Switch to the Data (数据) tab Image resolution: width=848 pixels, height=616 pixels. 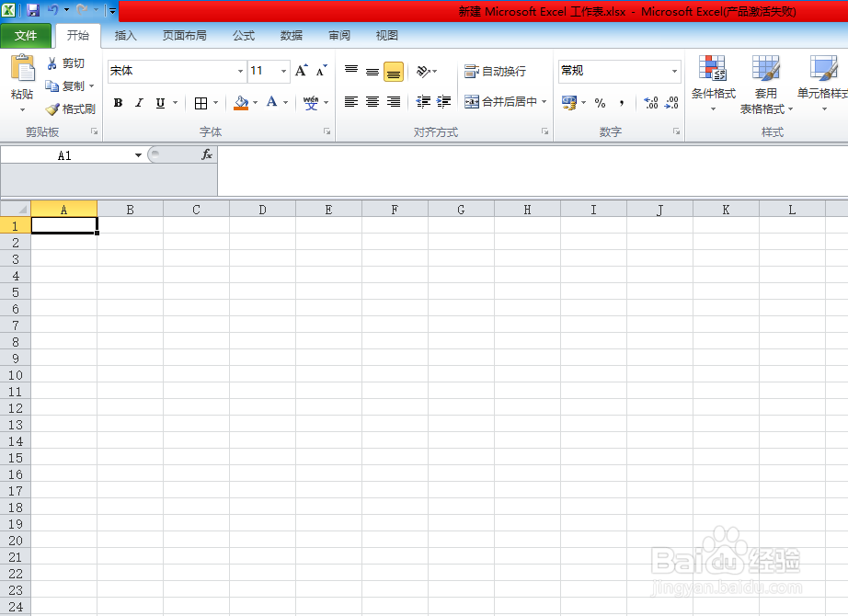point(292,35)
